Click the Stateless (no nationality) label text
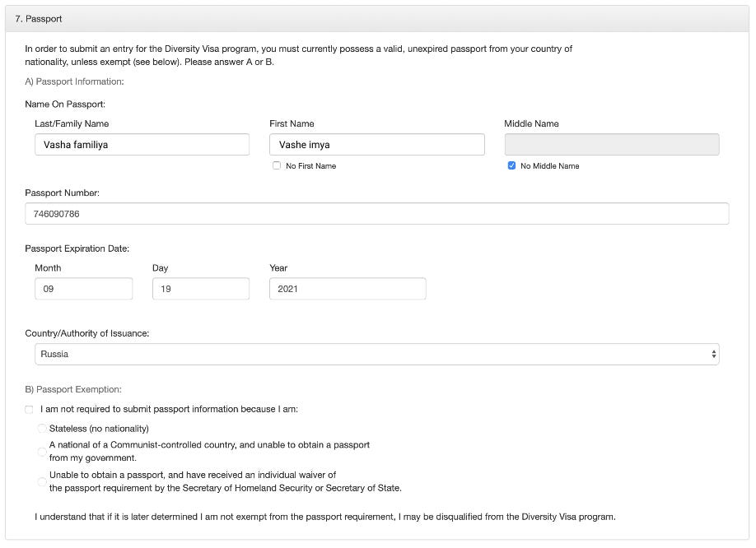This screenshot has width=756, height=548. coord(99,429)
